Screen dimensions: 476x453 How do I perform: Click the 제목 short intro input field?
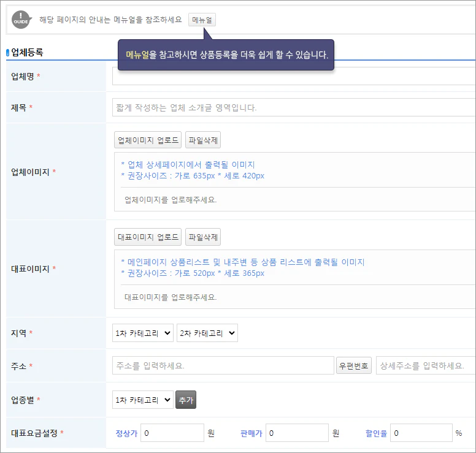[294, 107]
